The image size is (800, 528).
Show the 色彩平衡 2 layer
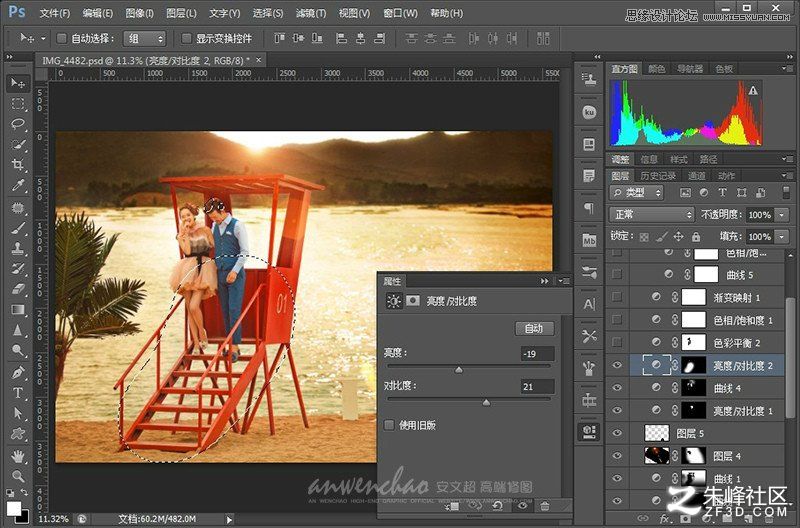(x=617, y=342)
